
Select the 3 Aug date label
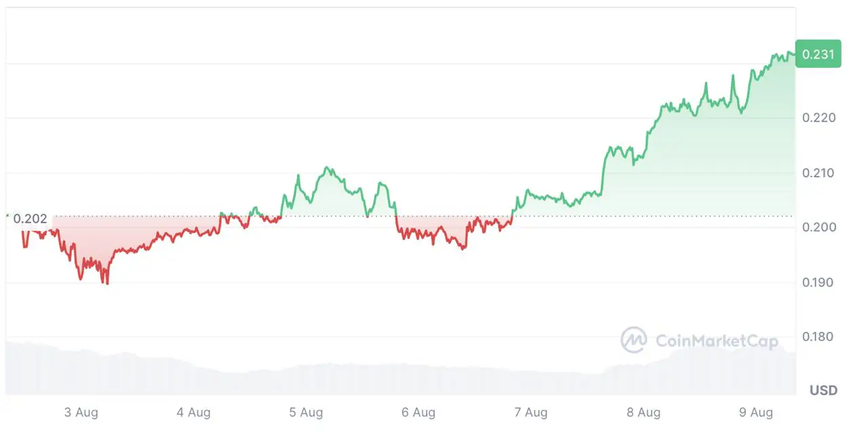[x=81, y=413]
